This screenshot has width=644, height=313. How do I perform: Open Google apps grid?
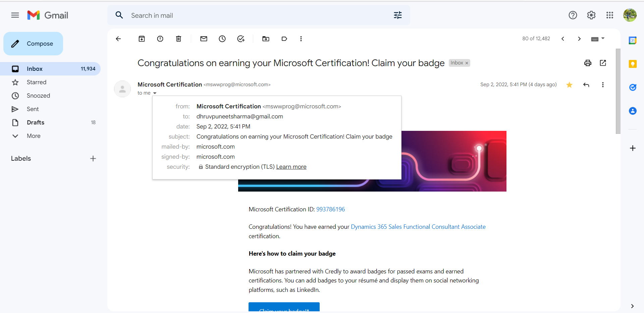[x=610, y=15]
